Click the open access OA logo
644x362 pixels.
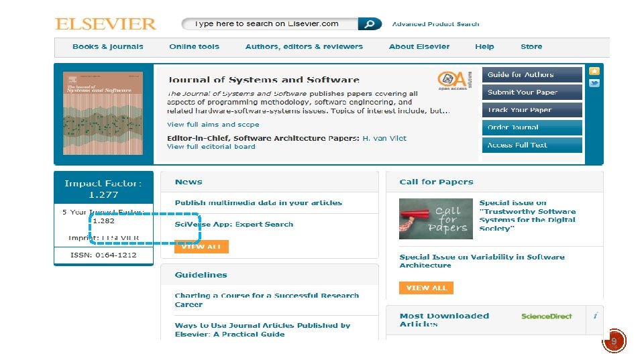pyautogui.click(x=455, y=80)
